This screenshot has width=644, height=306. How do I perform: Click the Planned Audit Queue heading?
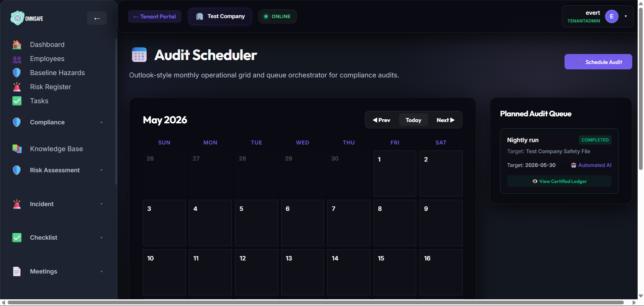pyautogui.click(x=536, y=114)
